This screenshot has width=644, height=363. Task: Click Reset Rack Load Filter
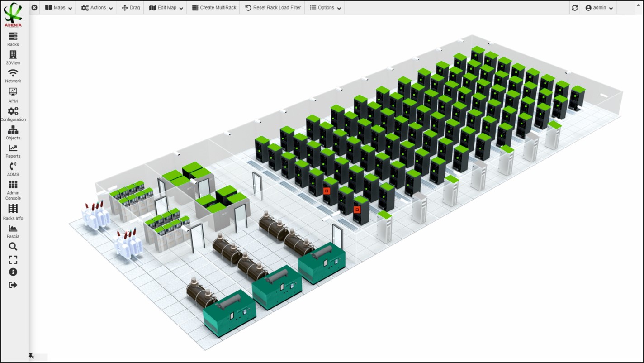(x=273, y=8)
